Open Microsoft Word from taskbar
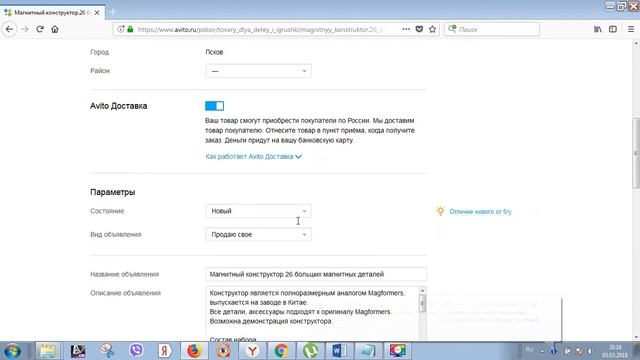This screenshot has height=360, width=640. point(339,351)
